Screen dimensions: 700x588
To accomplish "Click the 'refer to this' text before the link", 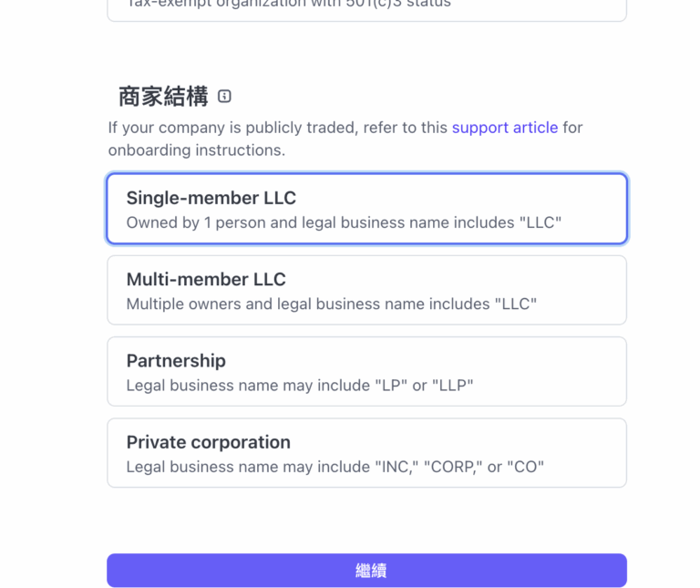I will click(x=396, y=128).
